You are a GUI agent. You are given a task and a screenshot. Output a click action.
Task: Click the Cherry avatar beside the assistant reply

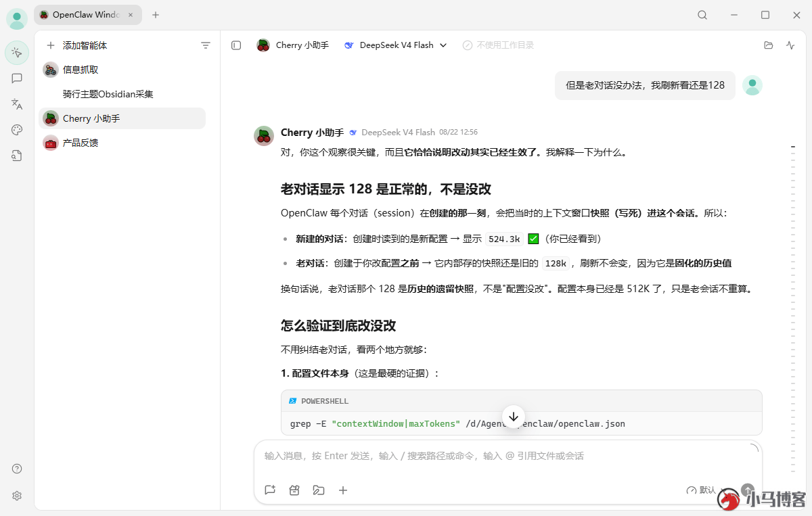pos(264,135)
